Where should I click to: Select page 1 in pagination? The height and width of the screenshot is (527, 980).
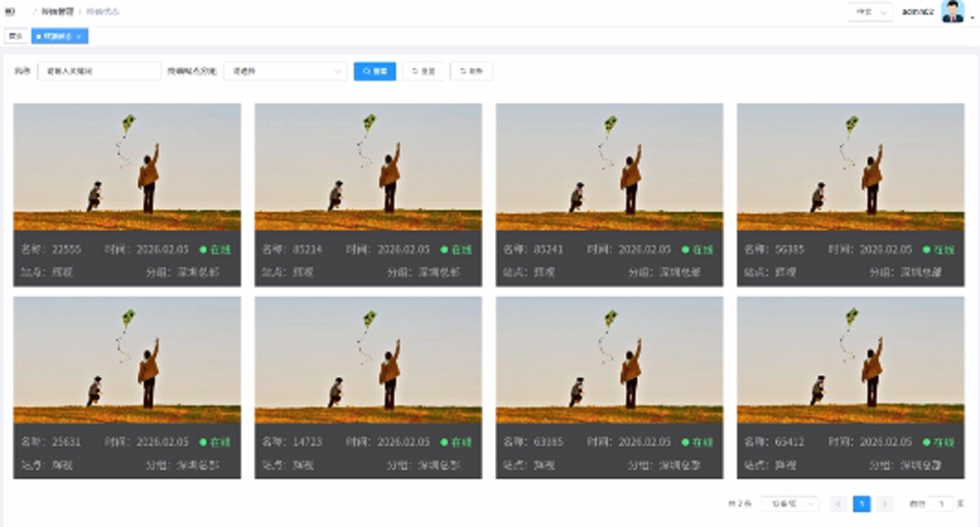coord(861,503)
